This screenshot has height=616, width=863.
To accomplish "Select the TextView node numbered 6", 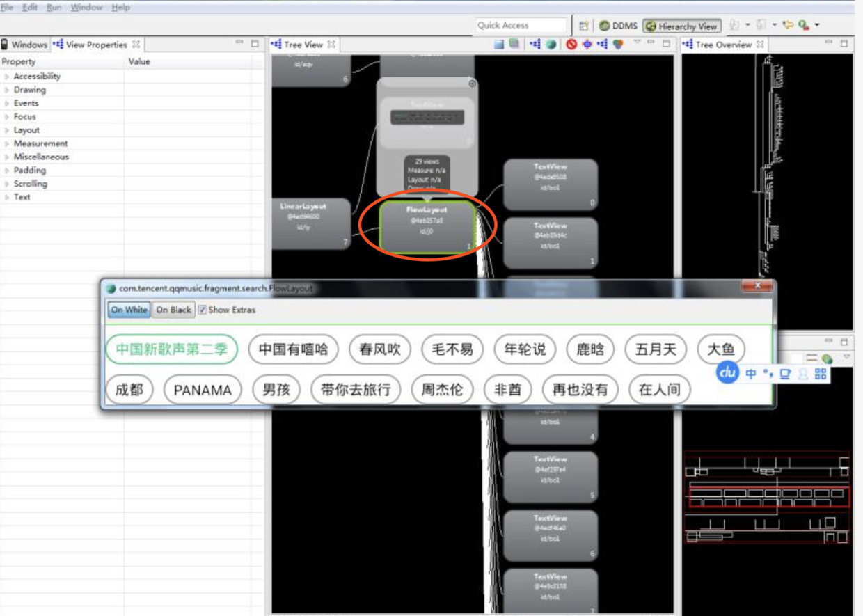I will (550, 536).
